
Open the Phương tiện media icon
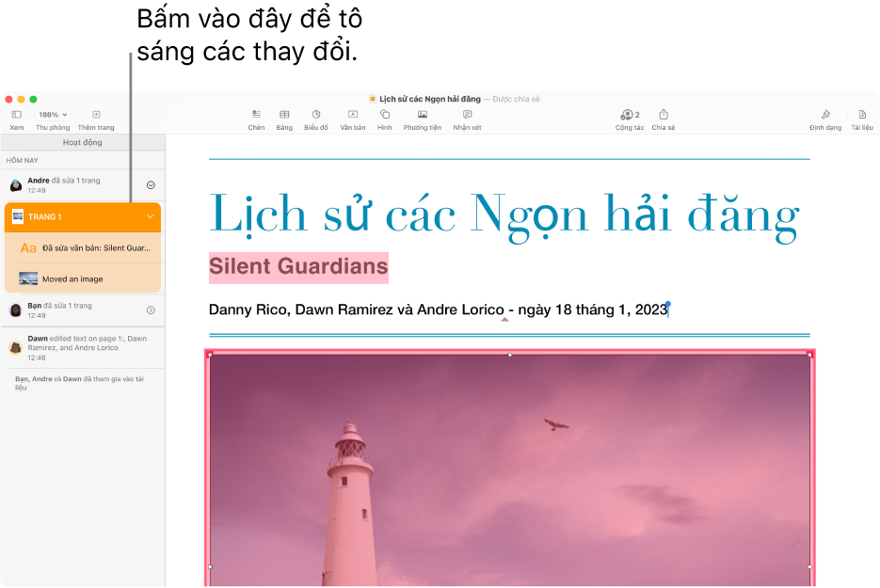(x=423, y=114)
